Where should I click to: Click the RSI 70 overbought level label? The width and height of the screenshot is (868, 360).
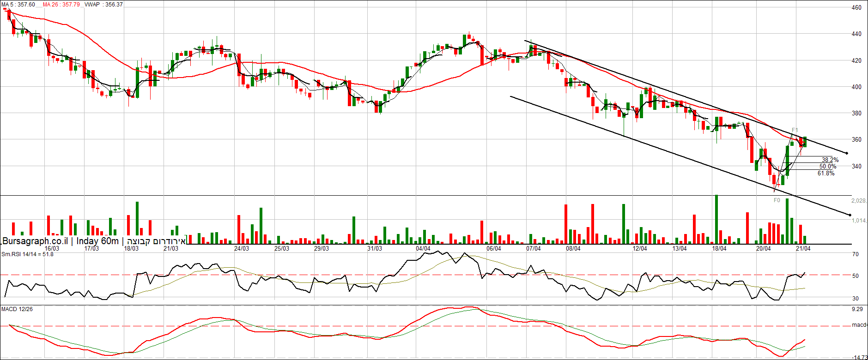point(856,254)
